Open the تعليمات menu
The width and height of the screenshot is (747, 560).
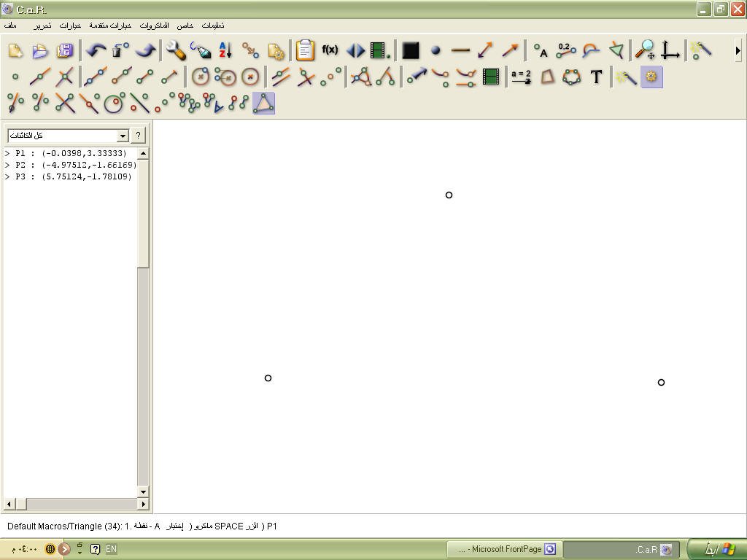pyautogui.click(x=213, y=26)
